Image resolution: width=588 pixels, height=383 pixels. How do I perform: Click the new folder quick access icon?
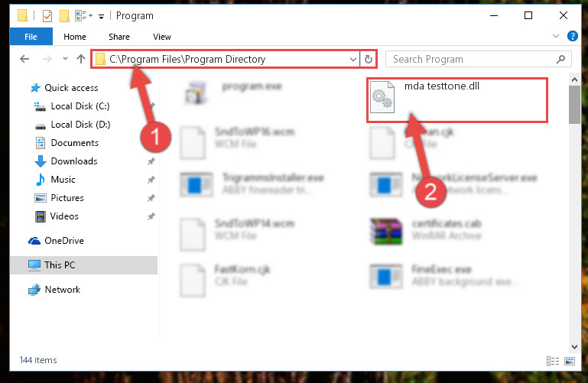click(64, 16)
